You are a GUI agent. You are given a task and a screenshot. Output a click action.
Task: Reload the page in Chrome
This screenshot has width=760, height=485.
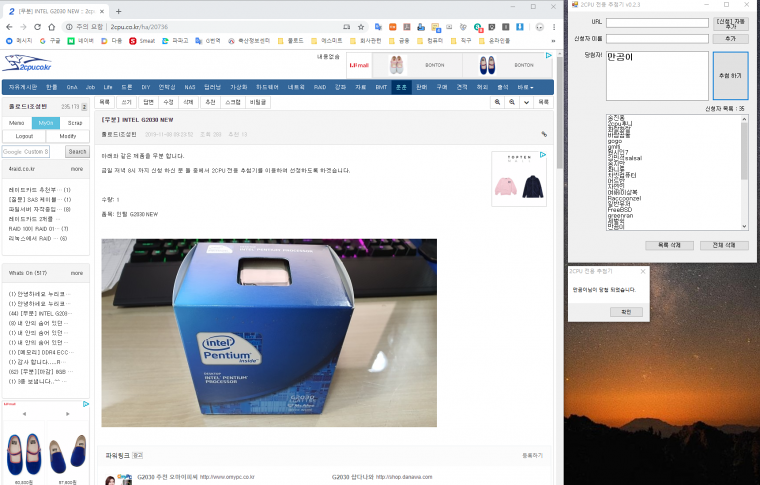tap(37, 27)
